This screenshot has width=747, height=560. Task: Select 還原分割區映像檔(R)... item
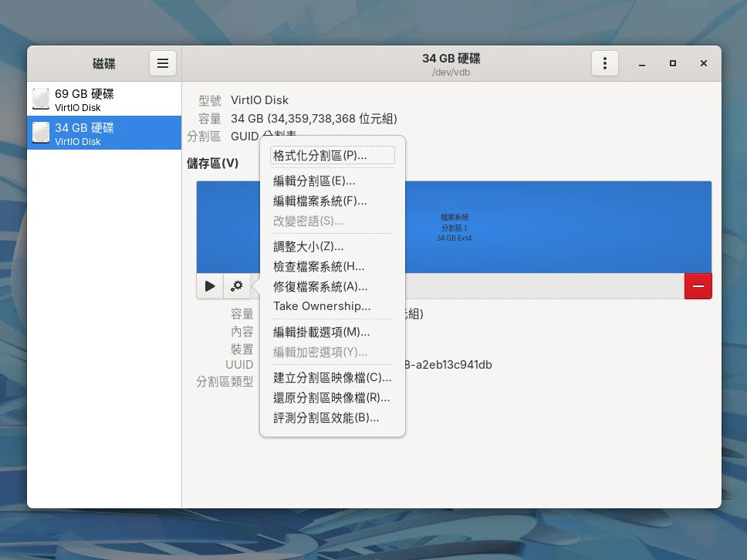coord(331,398)
